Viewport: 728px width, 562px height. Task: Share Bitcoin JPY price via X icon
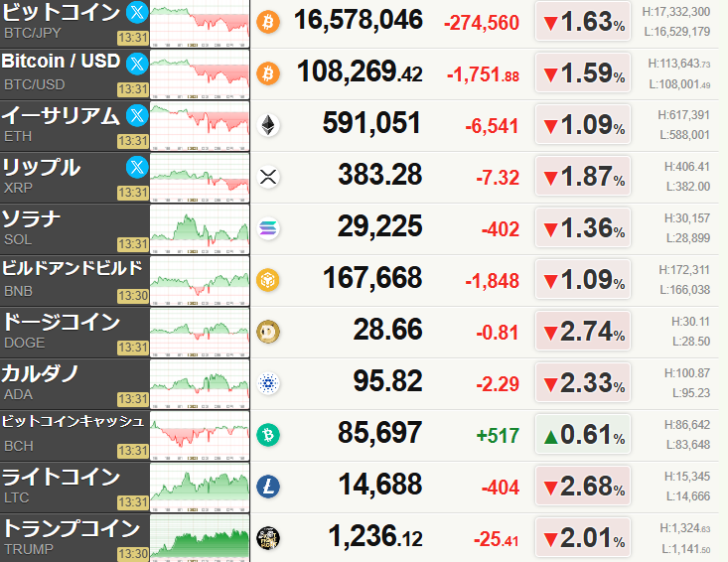pyautogui.click(x=137, y=13)
